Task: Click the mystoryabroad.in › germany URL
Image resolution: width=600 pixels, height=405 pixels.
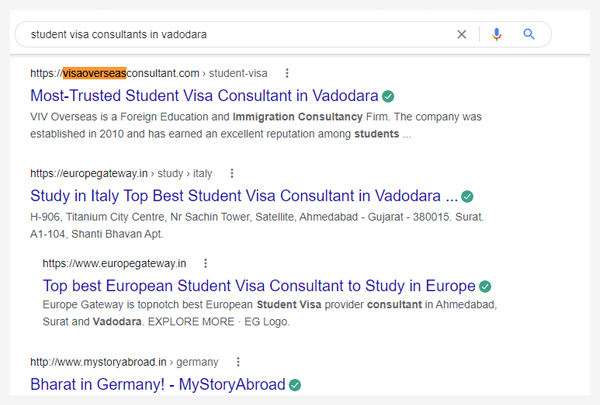Action: point(124,362)
